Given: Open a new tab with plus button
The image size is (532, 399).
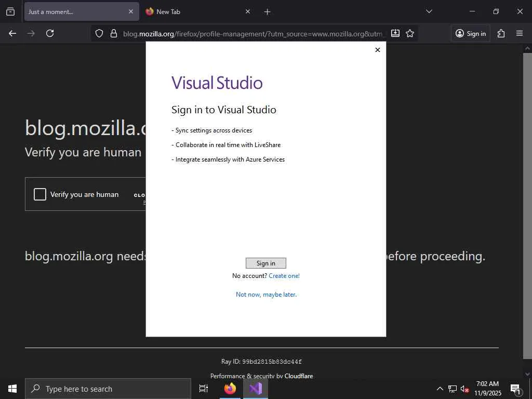Looking at the screenshot, I should tap(267, 12).
